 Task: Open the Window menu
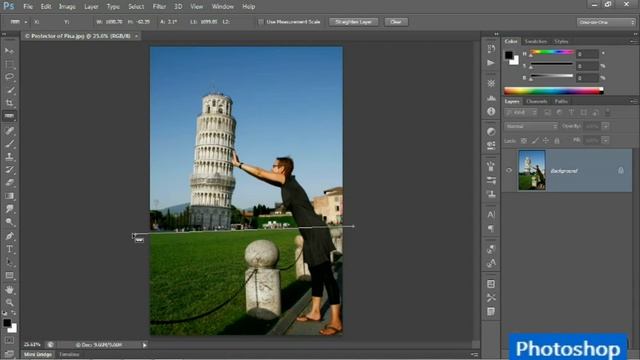(222, 7)
